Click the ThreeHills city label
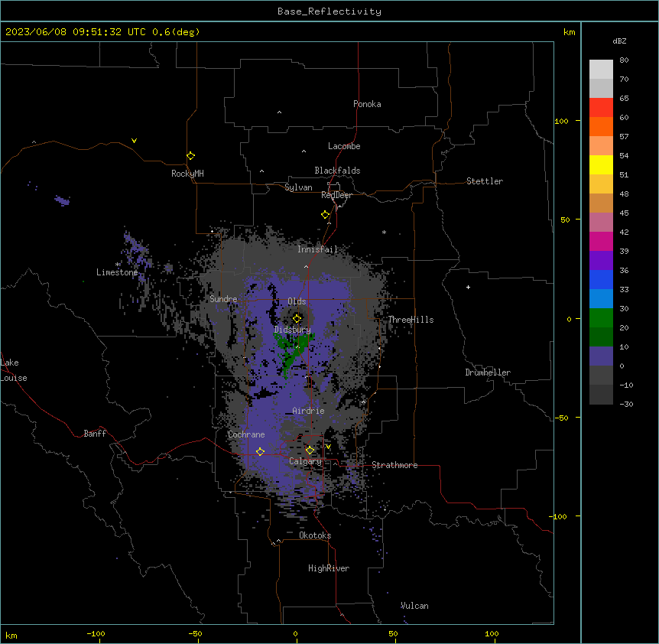 coord(411,320)
